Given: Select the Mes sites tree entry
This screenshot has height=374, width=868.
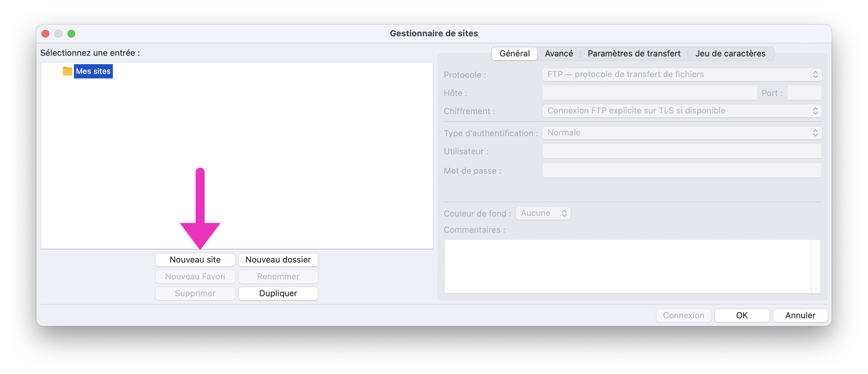Looking at the screenshot, I should pyautogui.click(x=93, y=71).
